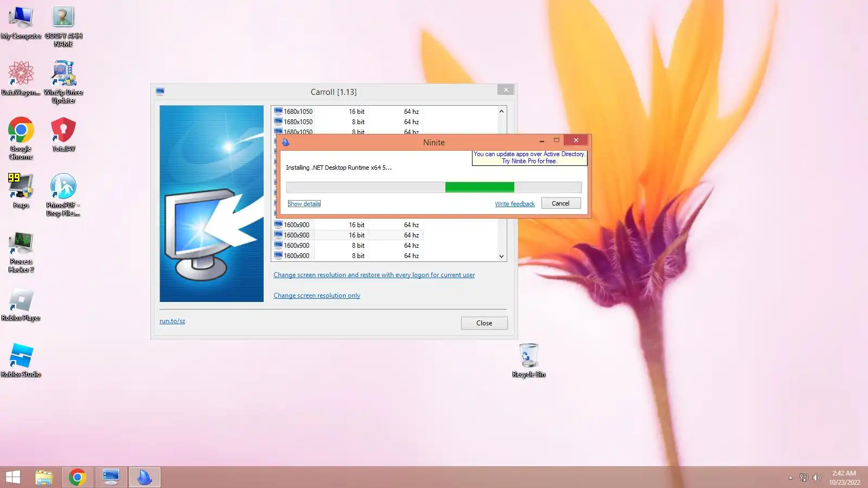Select the Process Hacker 2 shortcut
This screenshot has width=868, height=488.
tap(21, 252)
